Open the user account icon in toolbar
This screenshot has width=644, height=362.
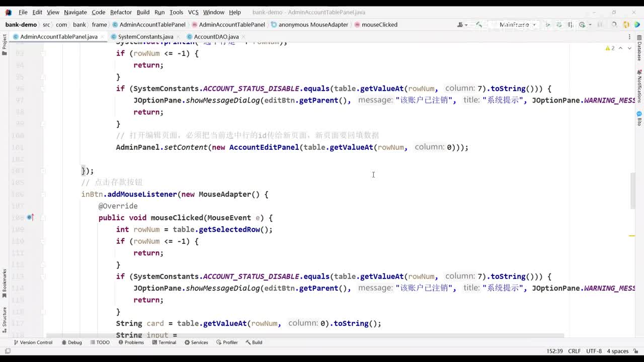click(460, 25)
